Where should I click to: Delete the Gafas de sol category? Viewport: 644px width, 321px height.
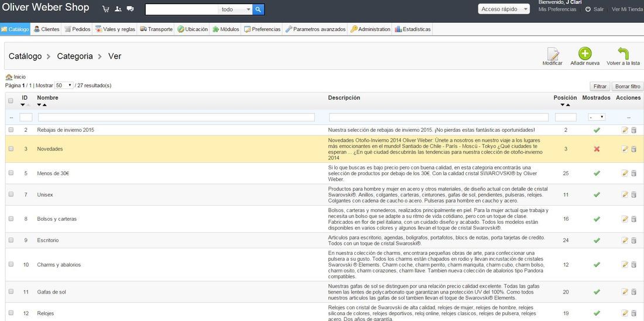[x=633, y=292]
